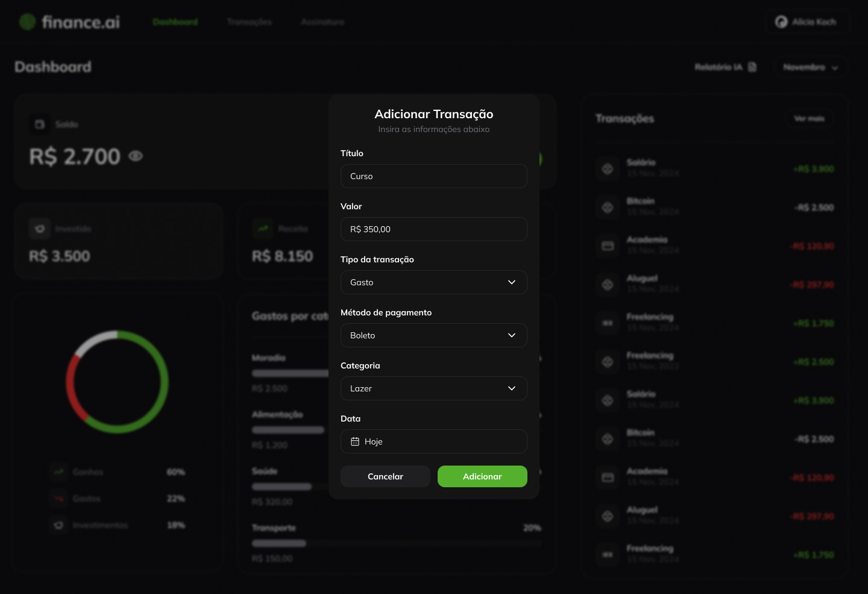Click the avatar icon next to Alicia Koch
The image size is (868, 594).
[x=781, y=22]
